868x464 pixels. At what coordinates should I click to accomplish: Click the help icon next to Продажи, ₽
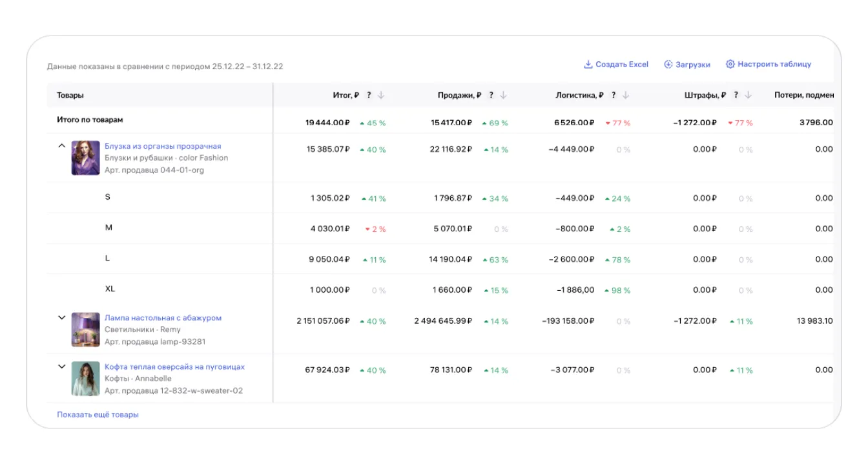click(491, 95)
